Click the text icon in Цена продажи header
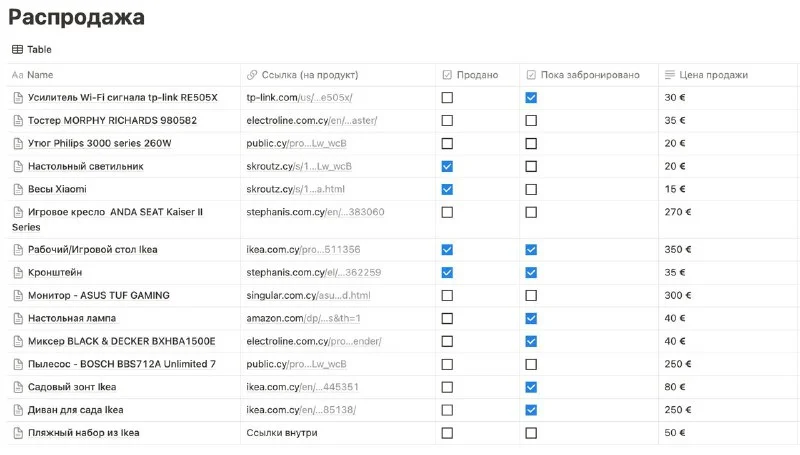This screenshot has width=800, height=455. (x=669, y=75)
